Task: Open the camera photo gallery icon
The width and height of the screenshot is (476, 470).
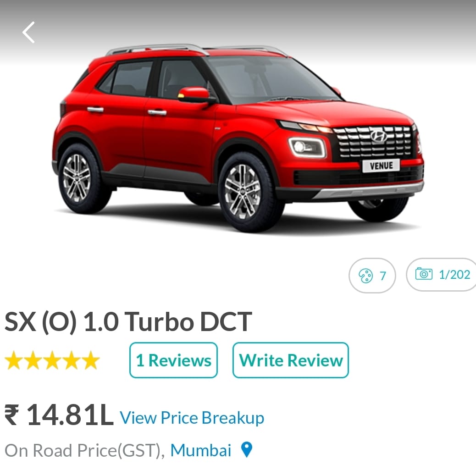Action: pos(424,274)
